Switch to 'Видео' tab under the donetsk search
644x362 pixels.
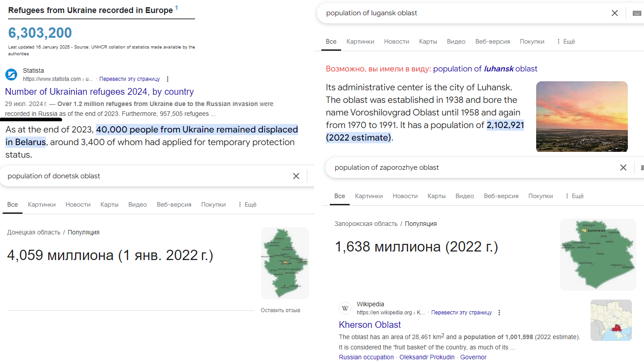coord(138,204)
